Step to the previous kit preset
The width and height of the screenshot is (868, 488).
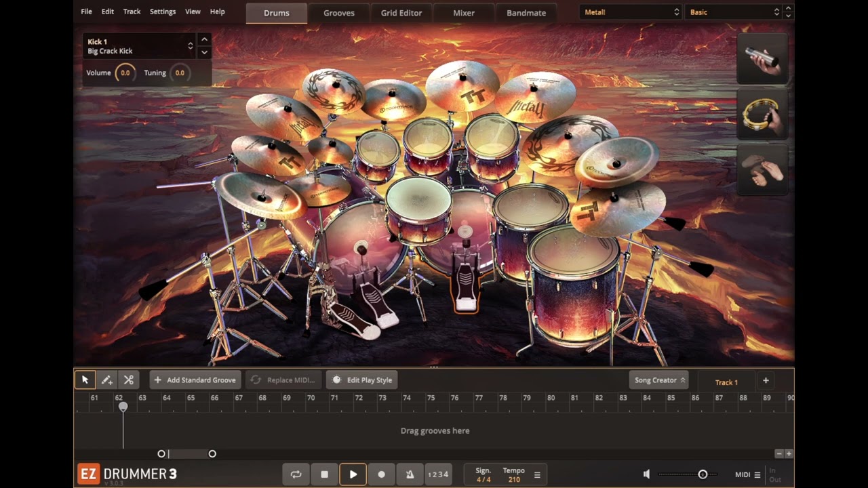(x=788, y=8)
